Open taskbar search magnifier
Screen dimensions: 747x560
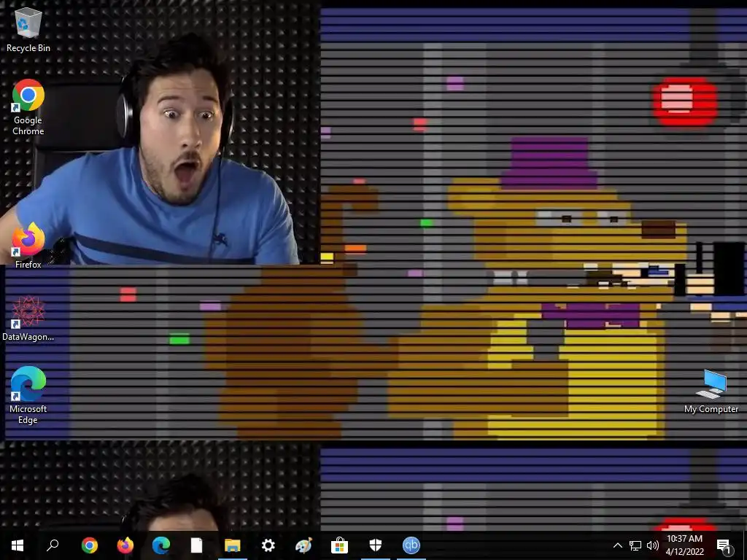pyautogui.click(x=53, y=545)
